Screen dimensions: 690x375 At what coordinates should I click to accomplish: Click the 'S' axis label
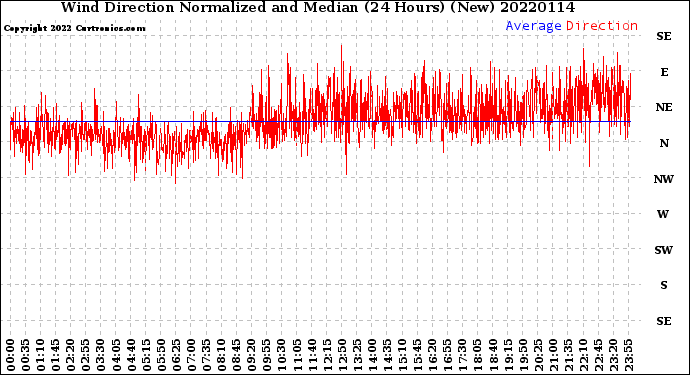point(664,285)
